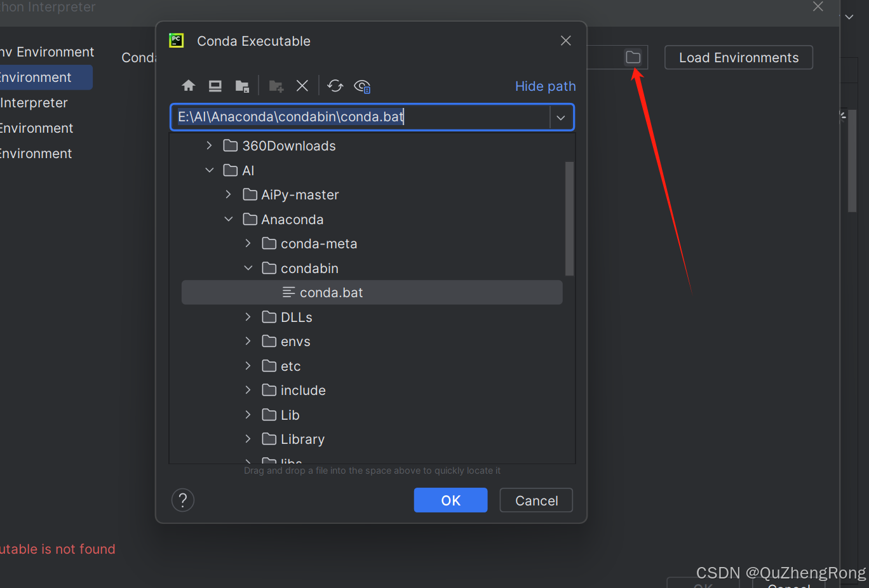Screen dimensions: 869x588
Task: Click the PyCharm logo in the dialog title bar
Action: point(176,40)
